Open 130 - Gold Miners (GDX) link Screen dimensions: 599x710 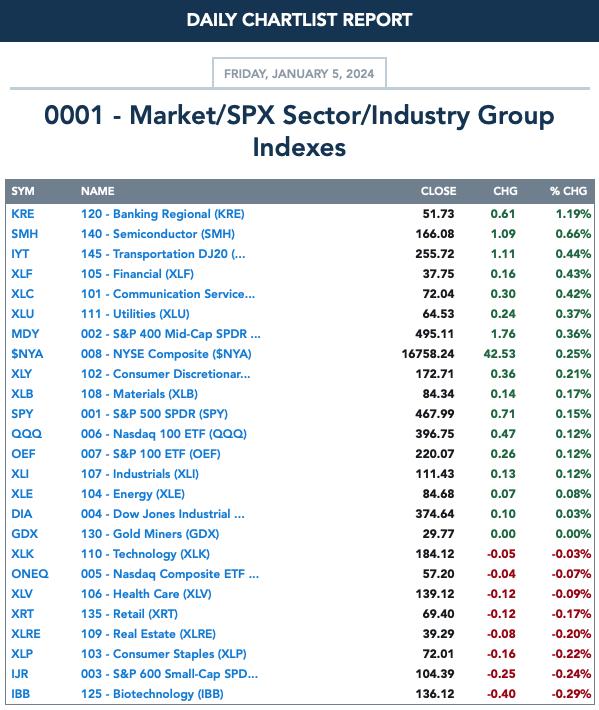click(x=150, y=534)
